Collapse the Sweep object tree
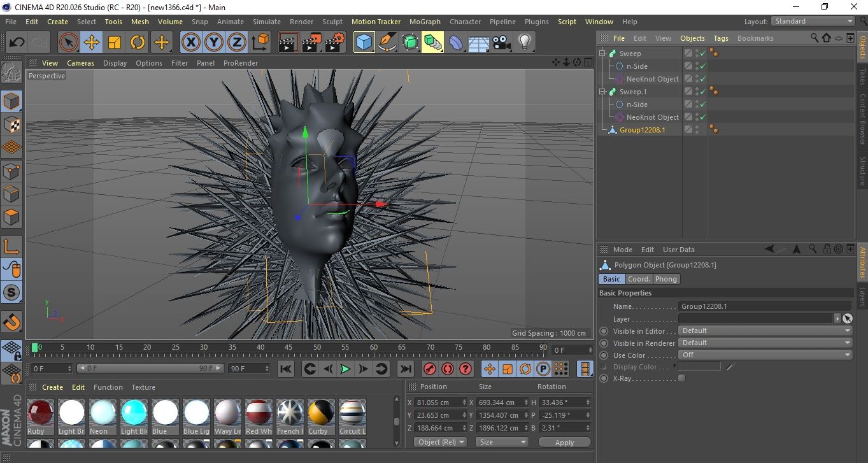The height and width of the screenshot is (463, 868). pos(602,53)
